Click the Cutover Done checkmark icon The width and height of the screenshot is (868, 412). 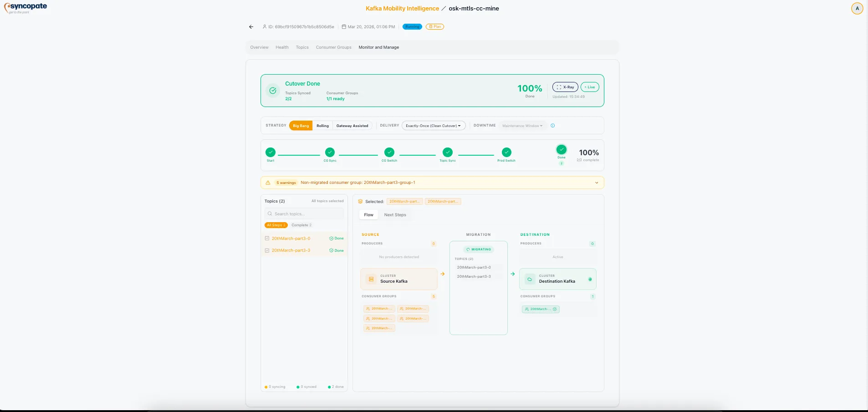273,91
